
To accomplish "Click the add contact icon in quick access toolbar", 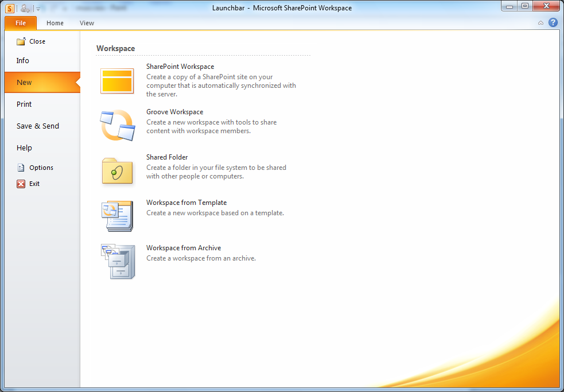I will 25,8.
